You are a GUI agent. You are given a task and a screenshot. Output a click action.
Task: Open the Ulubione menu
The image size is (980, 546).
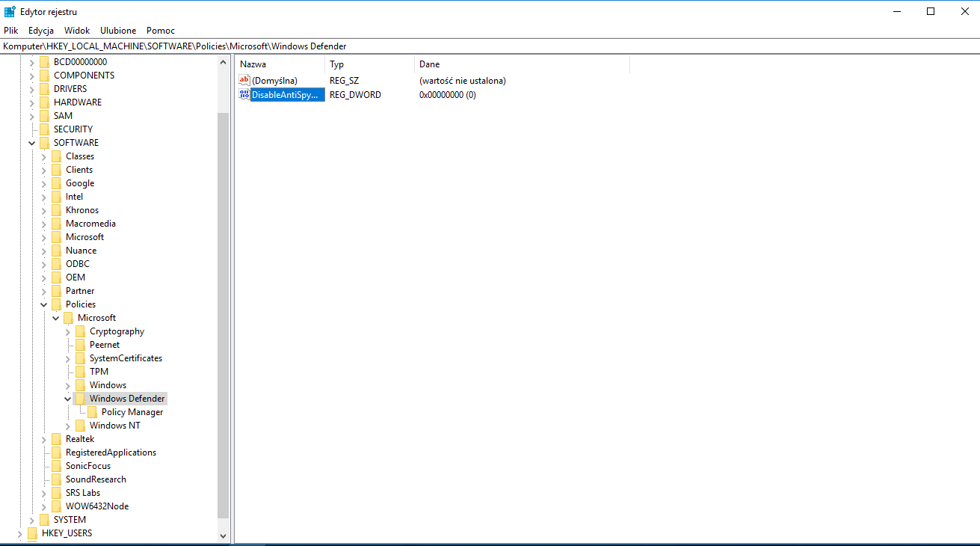coord(118,31)
